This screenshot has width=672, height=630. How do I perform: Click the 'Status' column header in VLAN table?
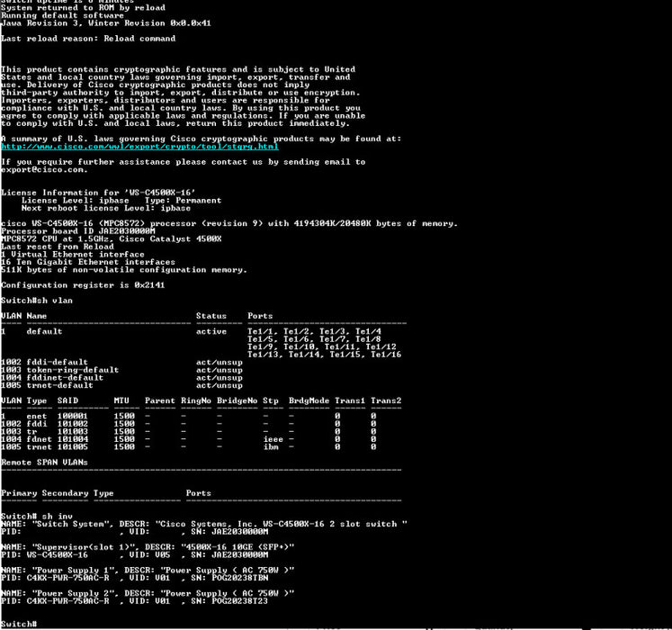[211, 316]
